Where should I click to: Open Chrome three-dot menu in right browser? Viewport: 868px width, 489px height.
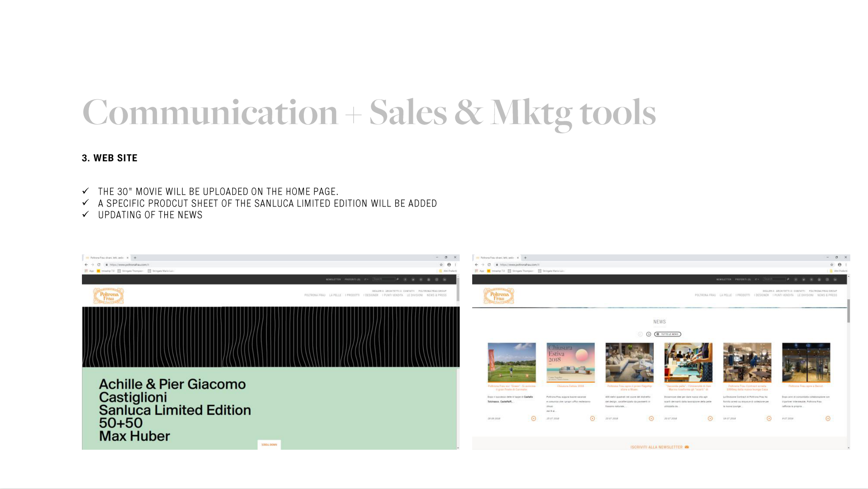click(x=846, y=265)
